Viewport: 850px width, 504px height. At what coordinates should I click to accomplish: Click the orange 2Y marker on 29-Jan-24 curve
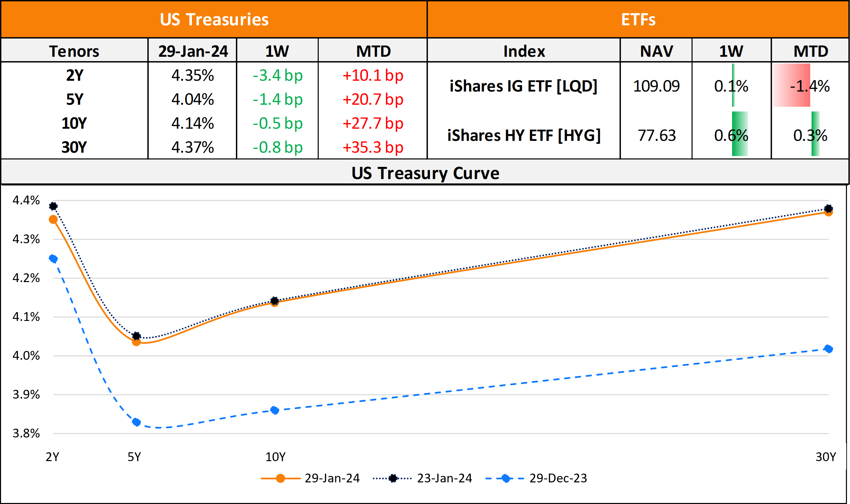click(53, 219)
